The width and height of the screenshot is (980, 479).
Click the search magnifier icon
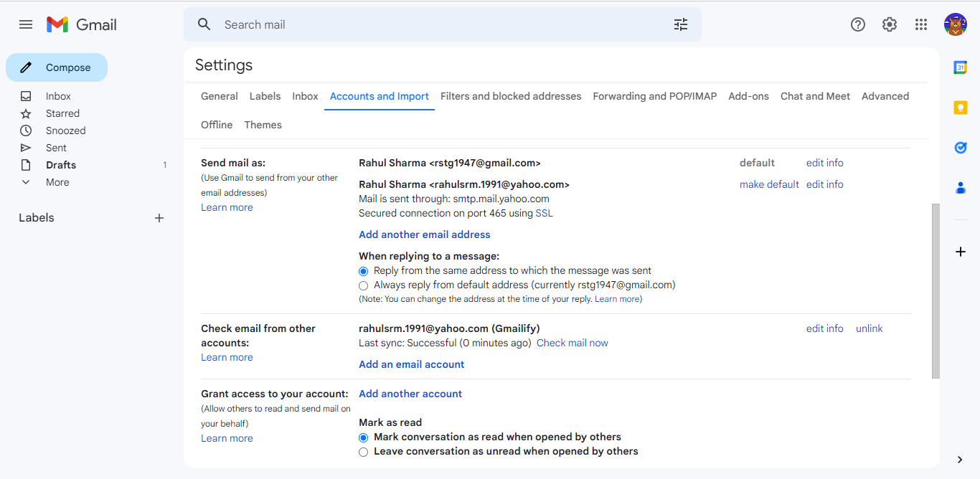coord(204,24)
